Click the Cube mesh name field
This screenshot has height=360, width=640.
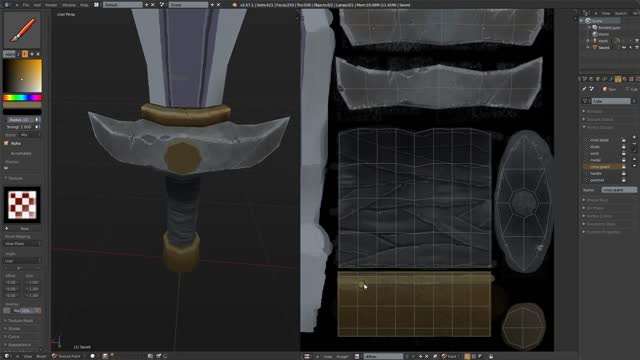tap(611, 101)
